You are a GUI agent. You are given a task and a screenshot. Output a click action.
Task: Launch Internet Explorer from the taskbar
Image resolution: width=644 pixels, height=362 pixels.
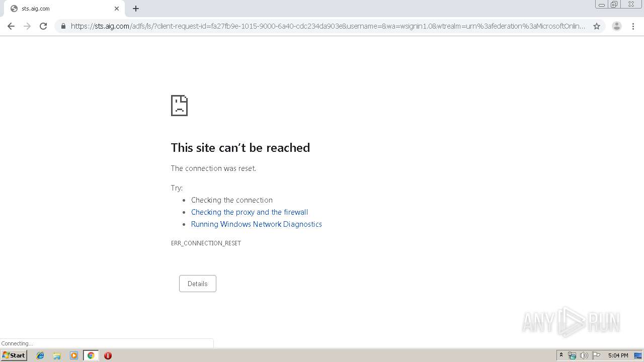pyautogui.click(x=40, y=355)
